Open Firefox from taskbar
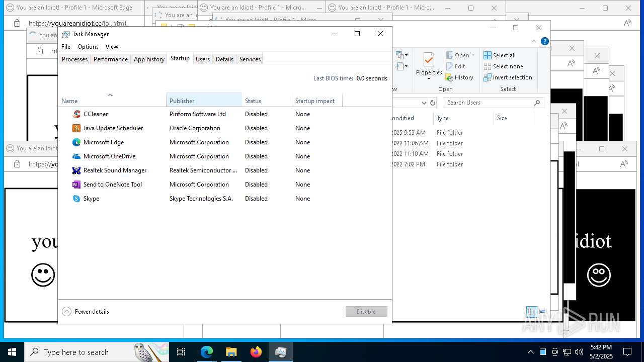 pyautogui.click(x=256, y=352)
